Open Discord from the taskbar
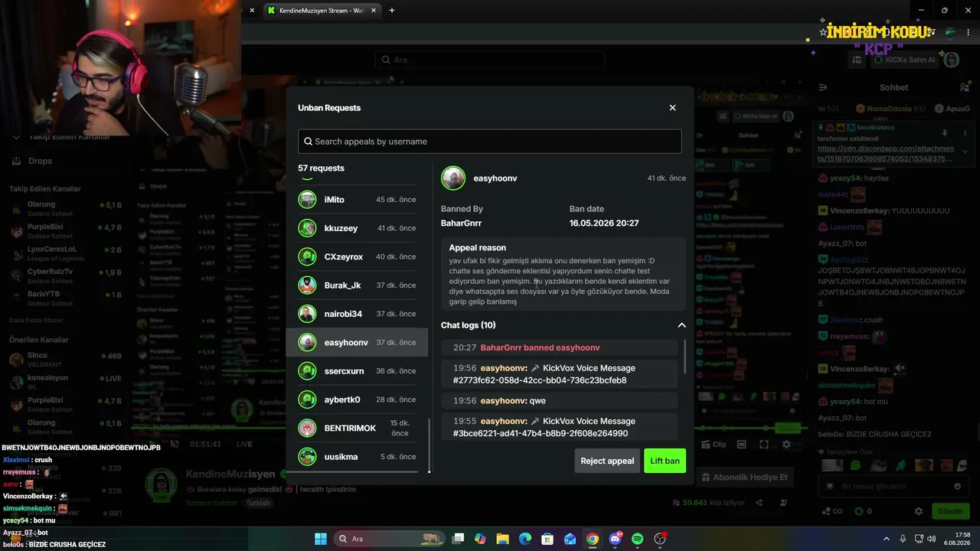 (615, 539)
